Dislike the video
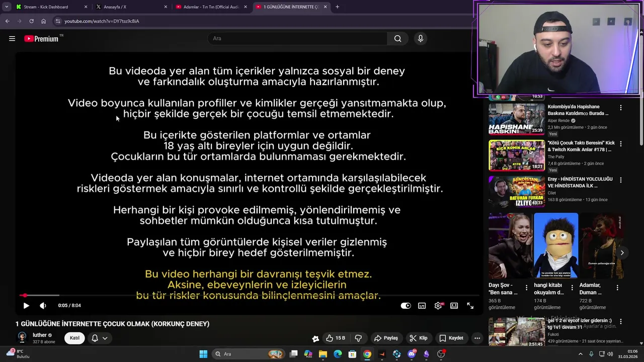The height and width of the screenshot is (362, 644). pos(358,338)
